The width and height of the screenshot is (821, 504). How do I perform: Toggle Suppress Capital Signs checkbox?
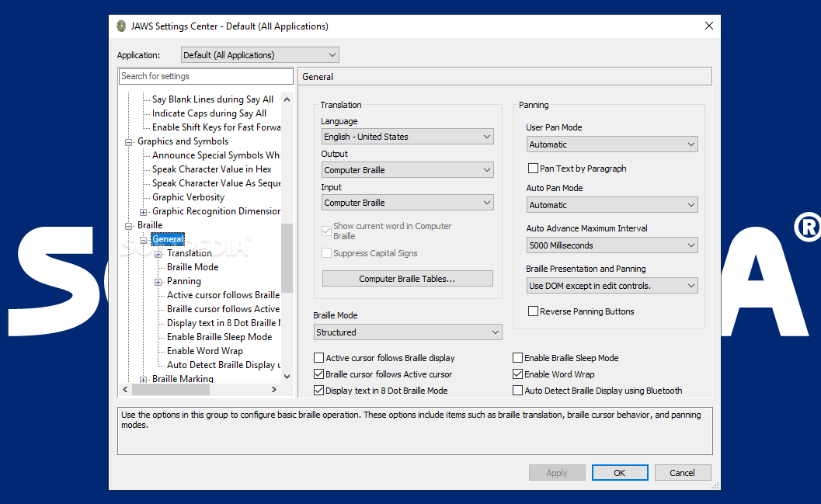[x=326, y=253]
